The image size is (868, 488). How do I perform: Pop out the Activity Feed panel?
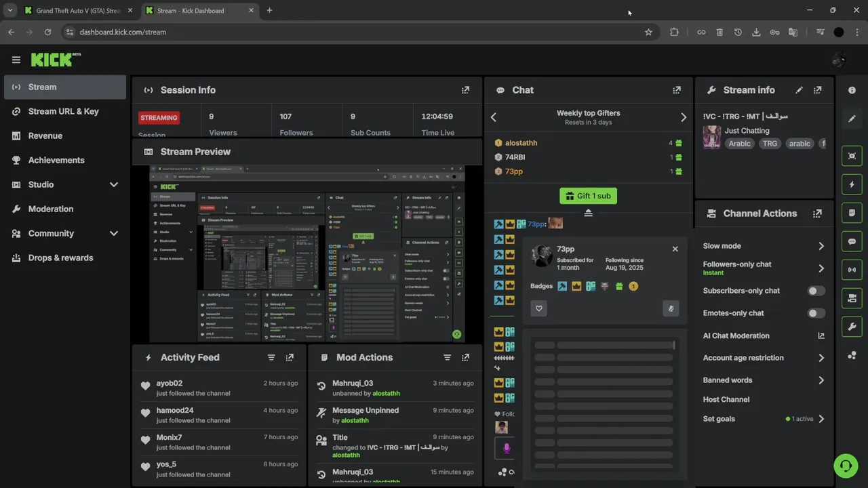290,357
